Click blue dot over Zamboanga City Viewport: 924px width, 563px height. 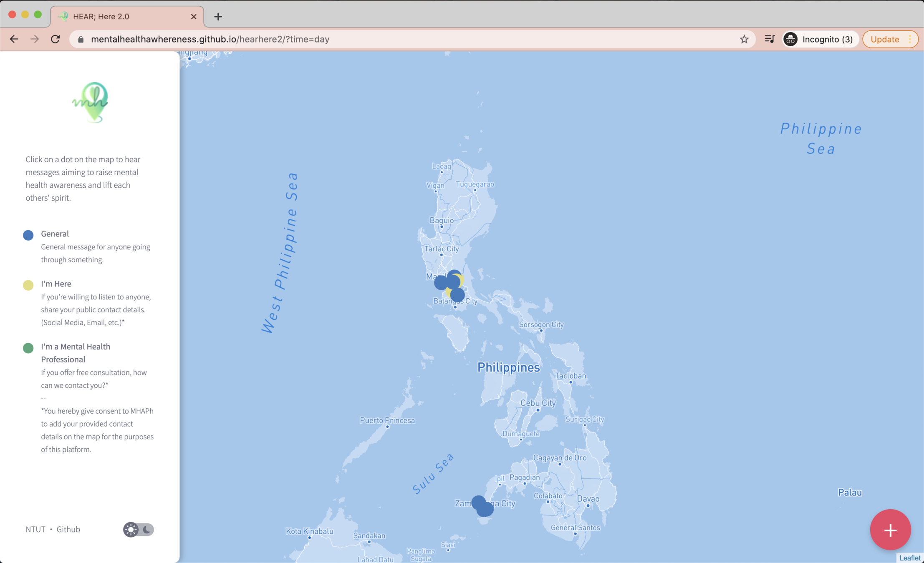478,502
